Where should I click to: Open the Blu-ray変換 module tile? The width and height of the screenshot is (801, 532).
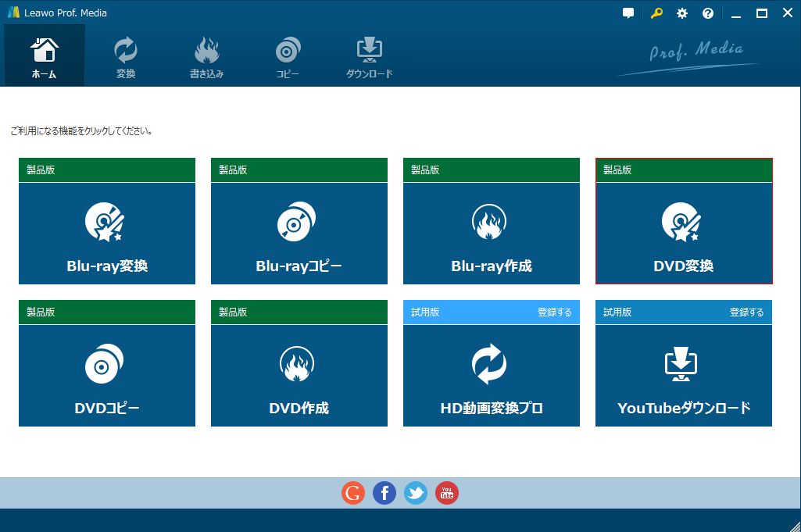pyautogui.click(x=107, y=234)
